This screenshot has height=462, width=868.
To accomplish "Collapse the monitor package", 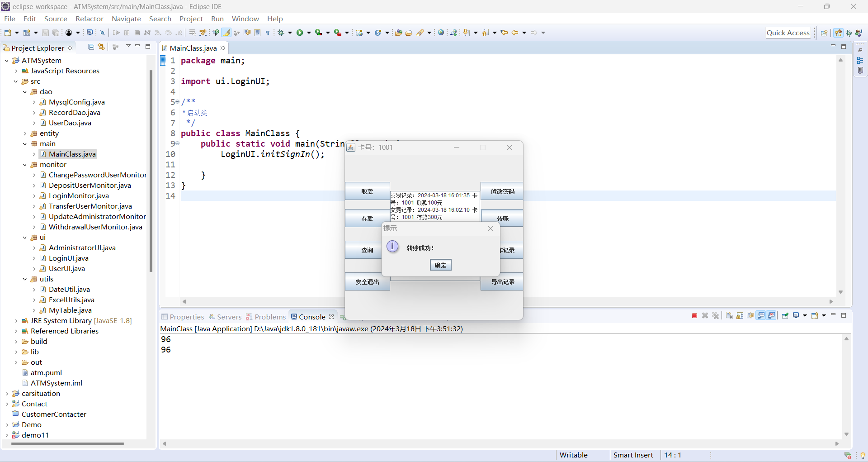I will [25, 165].
